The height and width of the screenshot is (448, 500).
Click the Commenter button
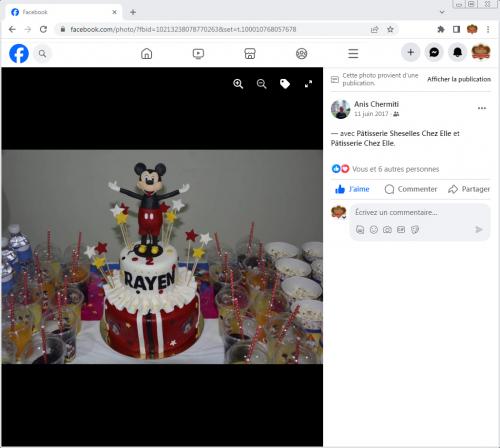pyautogui.click(x=410, y=189)
